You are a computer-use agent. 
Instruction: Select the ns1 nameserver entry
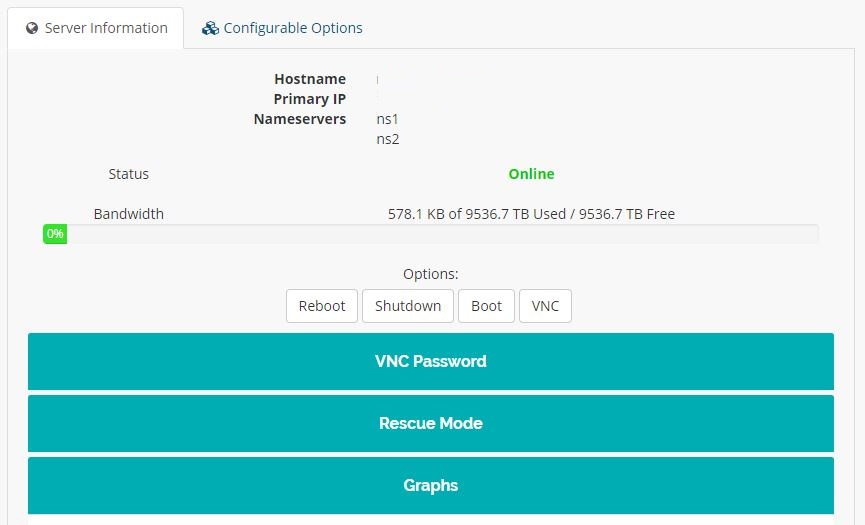point(387,119)
